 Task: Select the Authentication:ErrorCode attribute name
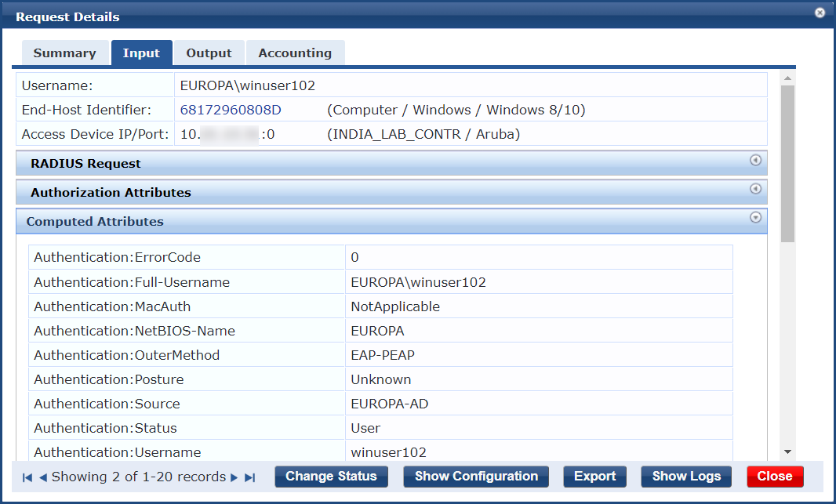(x=118, y=257)
